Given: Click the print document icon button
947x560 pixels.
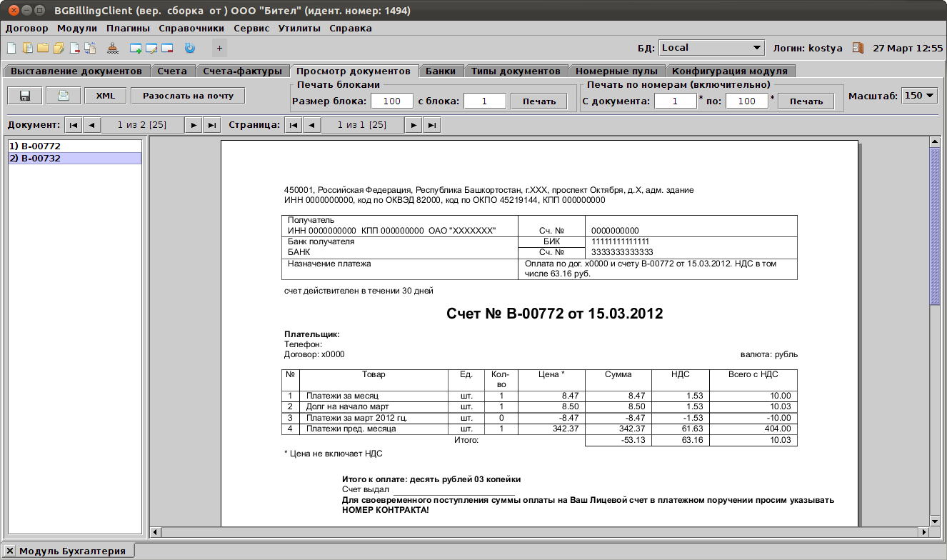Looking at the screenshot, I should (64, 96).
